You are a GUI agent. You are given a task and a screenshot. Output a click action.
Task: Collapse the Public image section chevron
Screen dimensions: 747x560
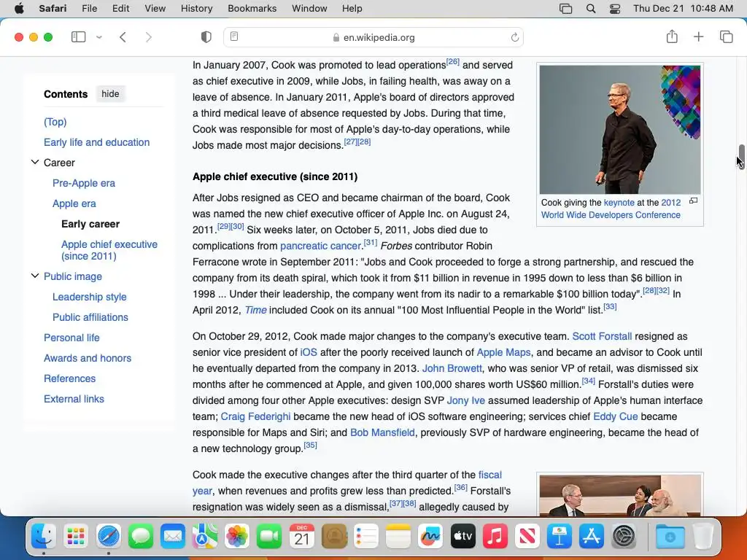click(x=35, y=276)
